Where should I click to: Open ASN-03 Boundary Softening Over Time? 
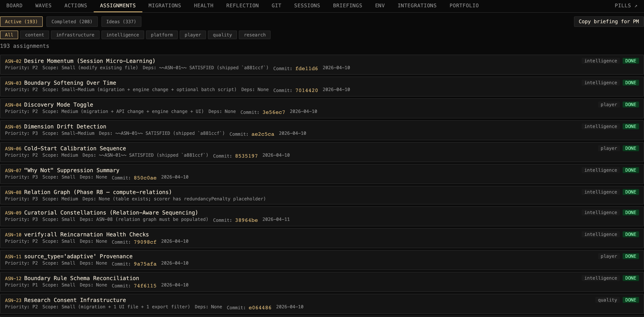tap(322, 86)
